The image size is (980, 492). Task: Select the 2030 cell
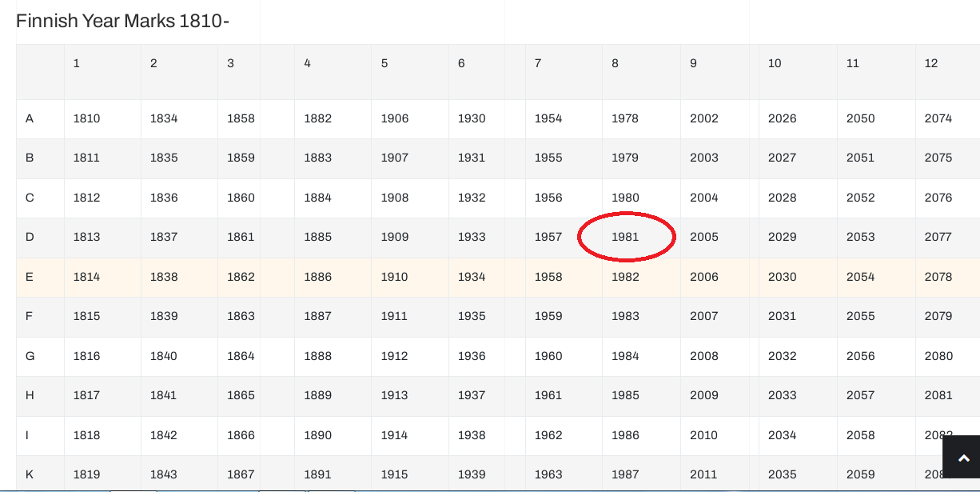click(782, 277)
